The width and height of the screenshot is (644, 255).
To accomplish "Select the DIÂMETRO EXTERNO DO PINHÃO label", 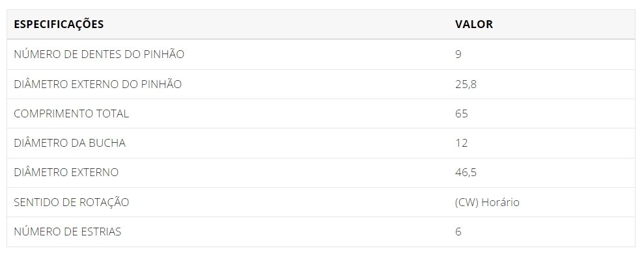I will tap(98, 84).
